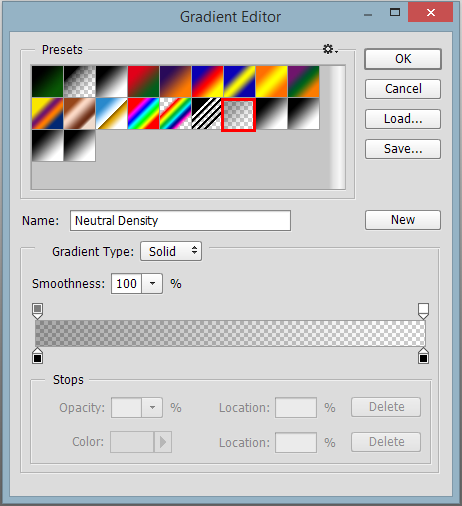This screenshot has width=462, height=506.
Task: Click Save... to export gradients
Action: tap(403, 149)
